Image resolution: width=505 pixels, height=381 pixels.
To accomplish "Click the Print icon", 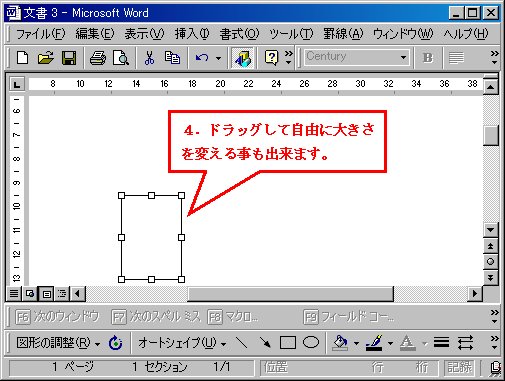I will pyautogui.click(x=98, y=58).
